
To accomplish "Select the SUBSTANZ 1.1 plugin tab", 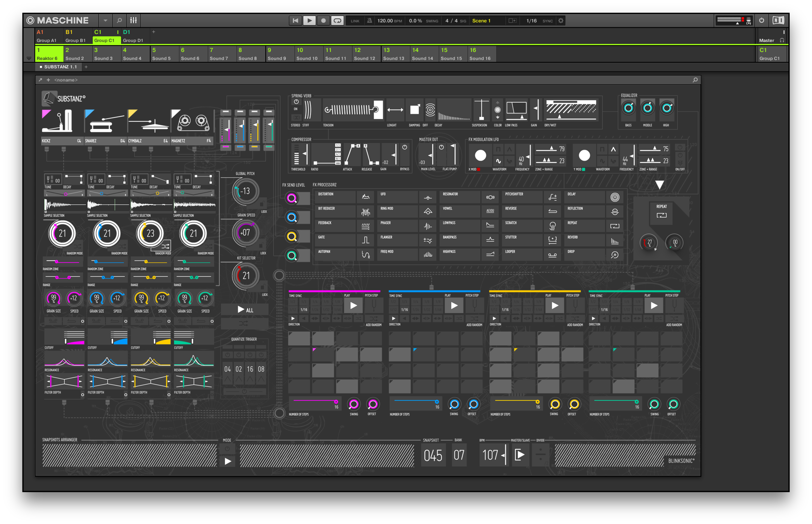I will [x=58, y=67].
